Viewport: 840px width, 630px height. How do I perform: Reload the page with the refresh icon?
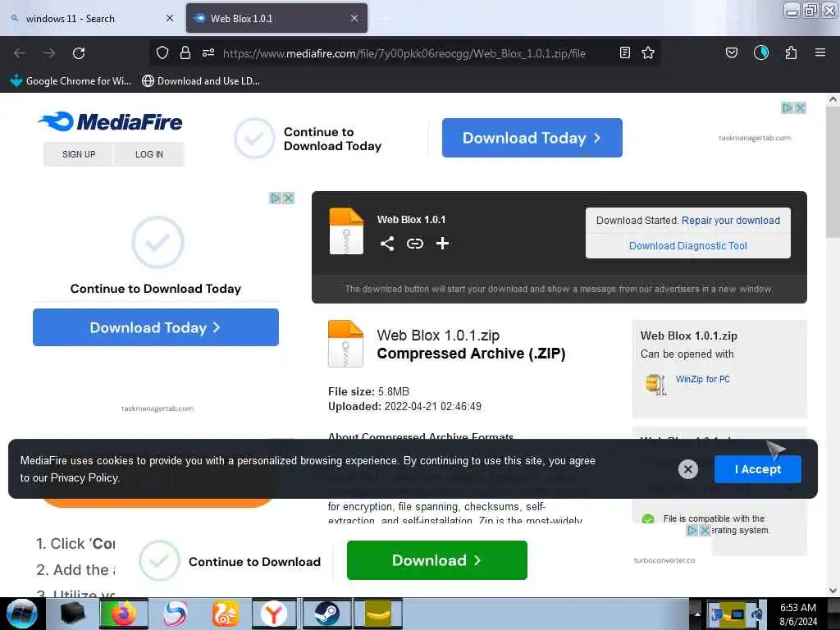tap(79, 53)
